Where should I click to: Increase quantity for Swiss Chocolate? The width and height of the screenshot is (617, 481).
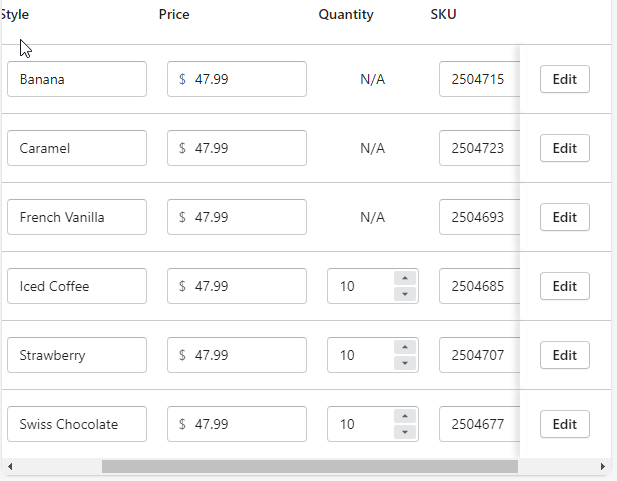pyautogui.click(x=404, y=417)
